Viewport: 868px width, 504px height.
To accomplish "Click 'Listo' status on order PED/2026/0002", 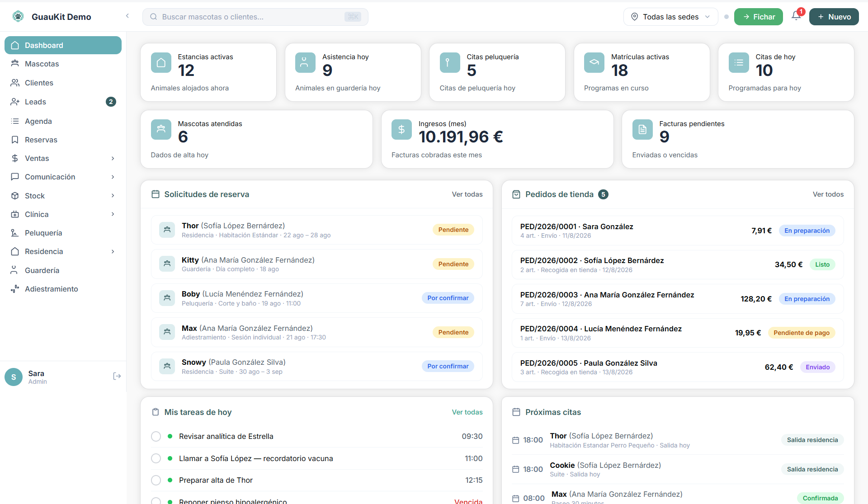I will (822, 264).
